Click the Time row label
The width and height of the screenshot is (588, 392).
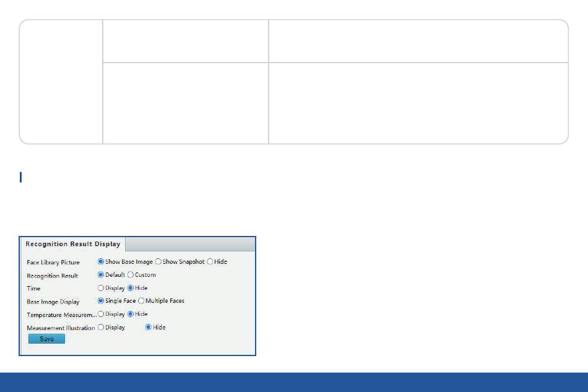pyautogui.click(x=33, y=289)
